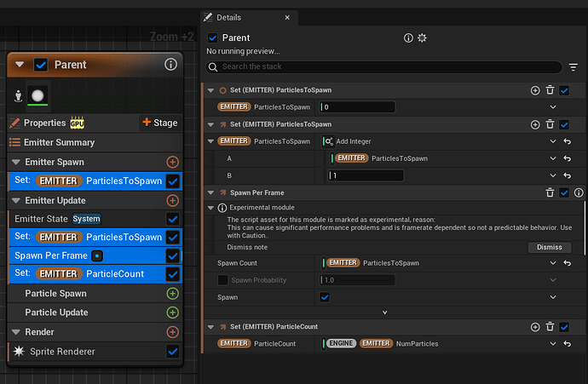Disable Spawn Per Frame row in emitter stack
Screen dimensions: 588x384
click(173, 255)
